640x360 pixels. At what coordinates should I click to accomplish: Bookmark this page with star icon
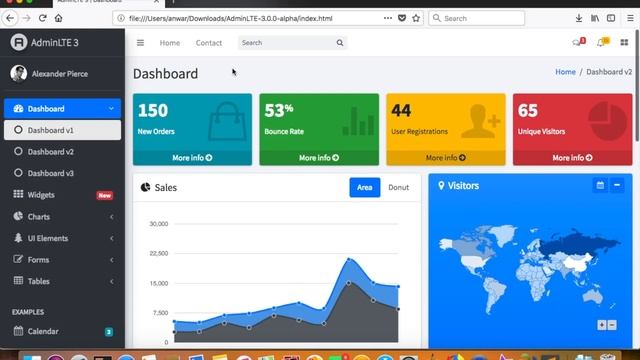pos(416,18)
